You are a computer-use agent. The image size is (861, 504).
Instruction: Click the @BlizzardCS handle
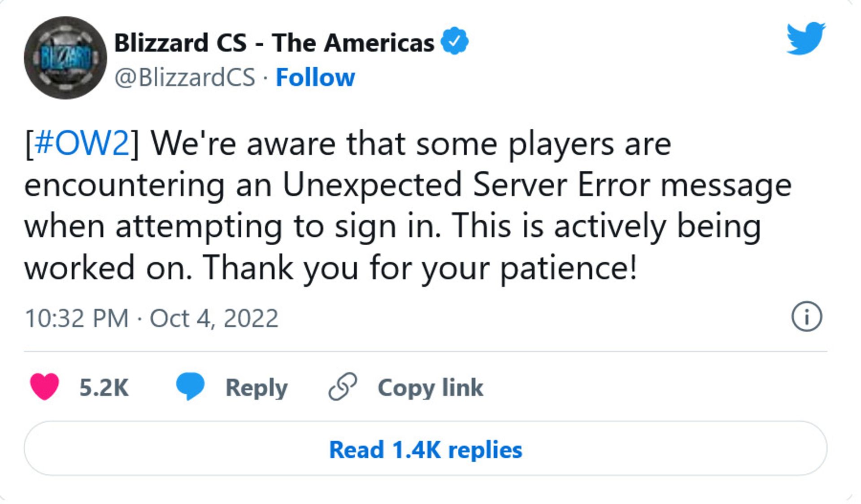click(x=185, y=77)
